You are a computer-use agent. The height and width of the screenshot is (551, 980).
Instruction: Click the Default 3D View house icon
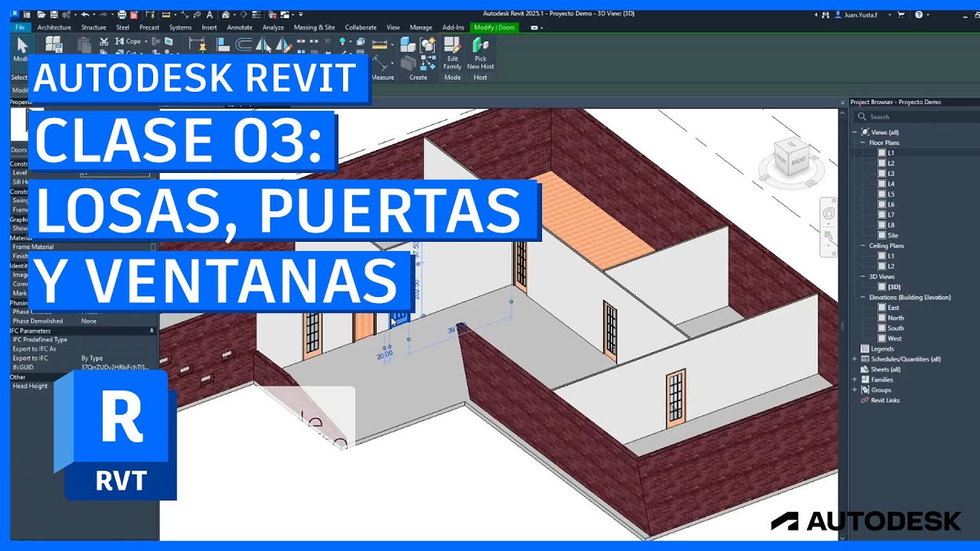[x=225, y=15]
